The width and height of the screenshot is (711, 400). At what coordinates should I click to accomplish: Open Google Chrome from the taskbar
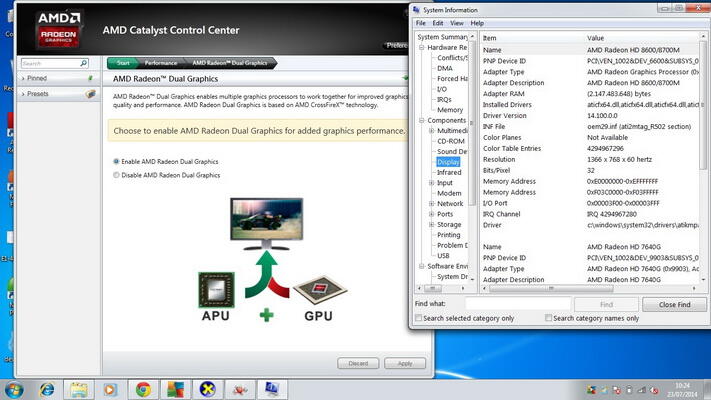(x=143, y=390)
